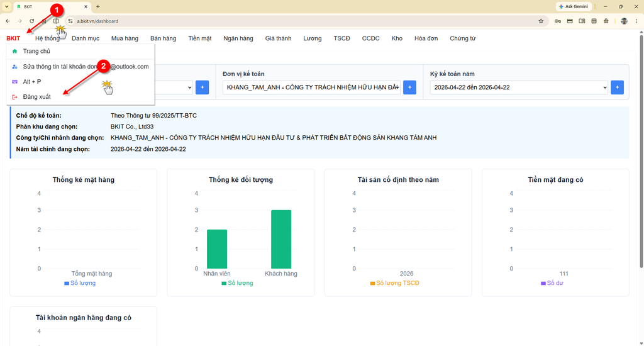
Task: Click the page vertical scrollbar thumb
Action: [x=641, y=152]
